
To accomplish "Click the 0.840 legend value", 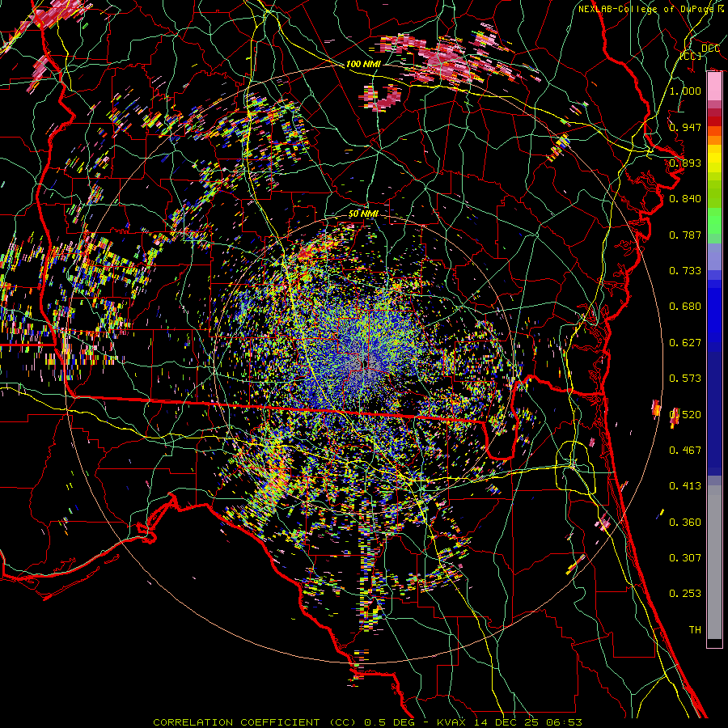I will (685, 199).
